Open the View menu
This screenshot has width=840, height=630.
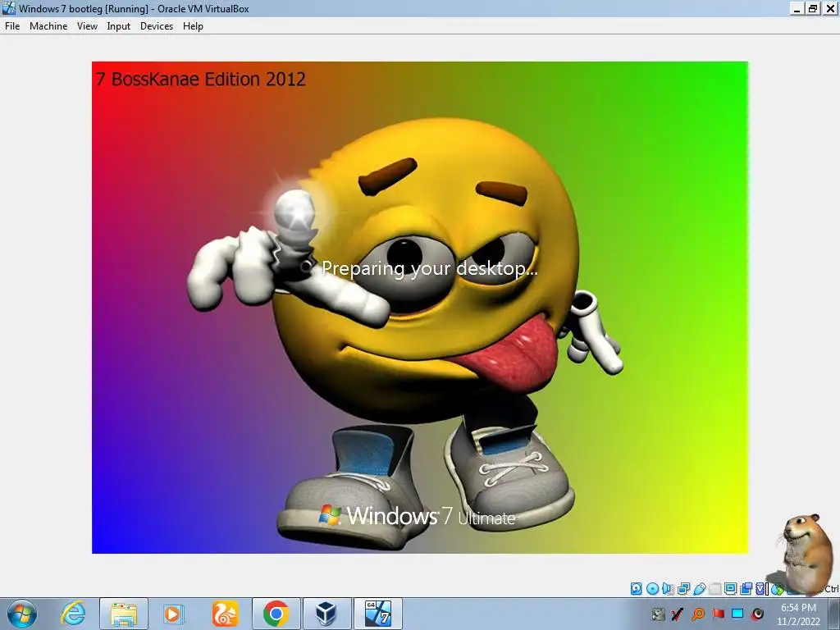tap(87, 25)
